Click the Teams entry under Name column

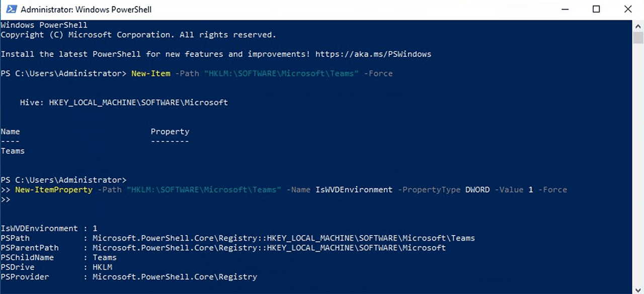point(13,151)
